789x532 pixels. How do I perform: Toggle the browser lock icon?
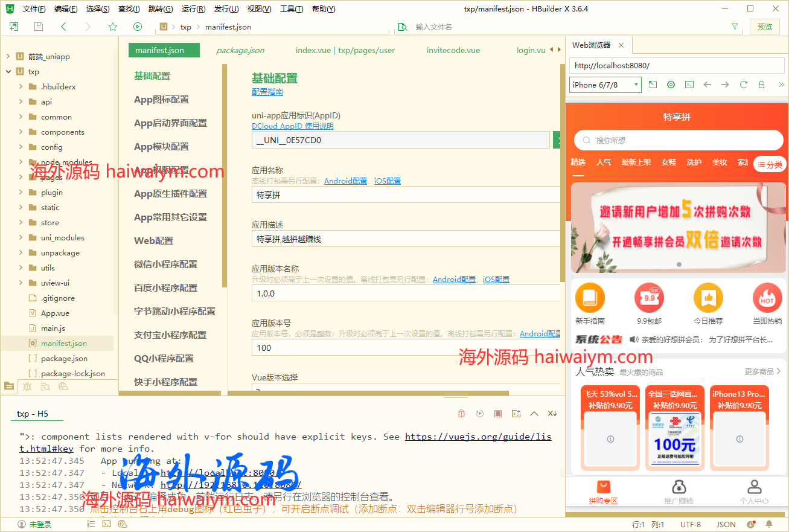pyautogui.click(x=761, y=85)
